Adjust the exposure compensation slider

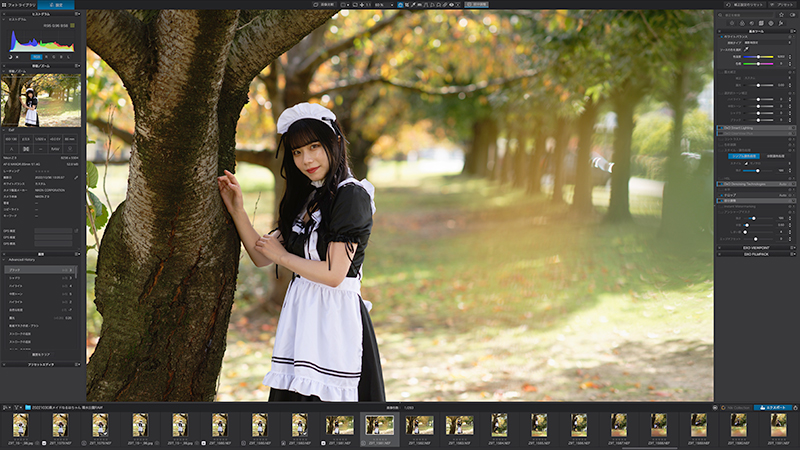(x=758, y=85)
